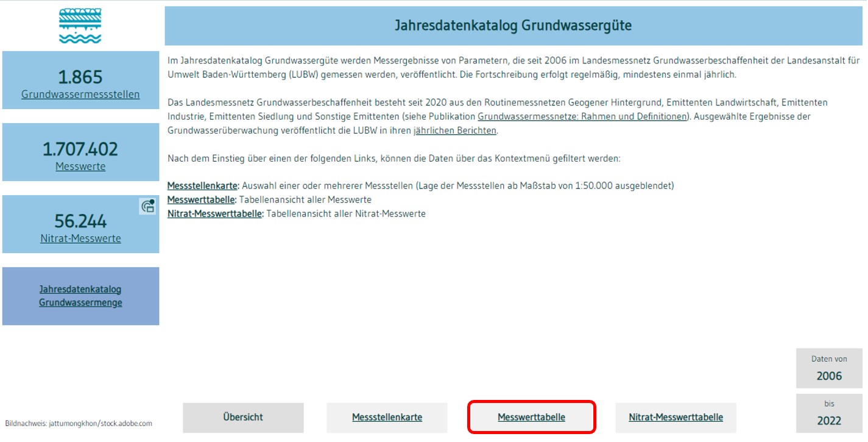Screen dimensions: 868x442
Task: Click the 1.865 count value
Action: point(80,77)
